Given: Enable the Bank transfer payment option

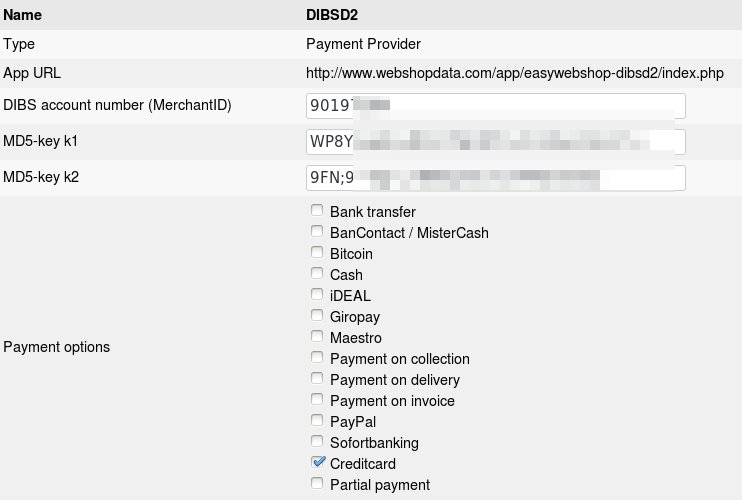Looking at the screenshot, I should click(317, 211).
